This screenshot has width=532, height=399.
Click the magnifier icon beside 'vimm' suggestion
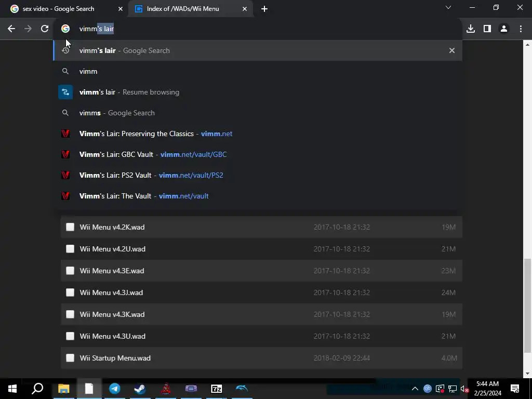coord(65,71)
